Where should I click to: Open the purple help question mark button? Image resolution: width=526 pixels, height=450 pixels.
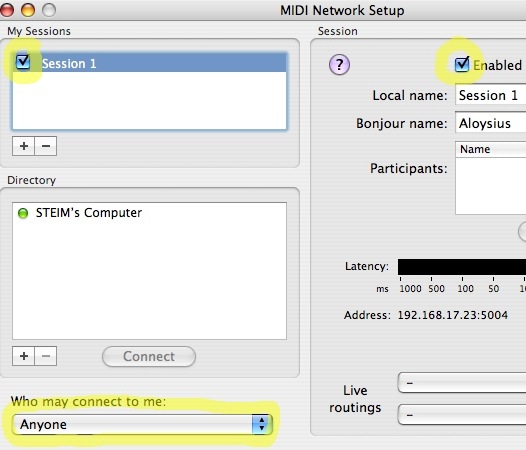[339, 64]
